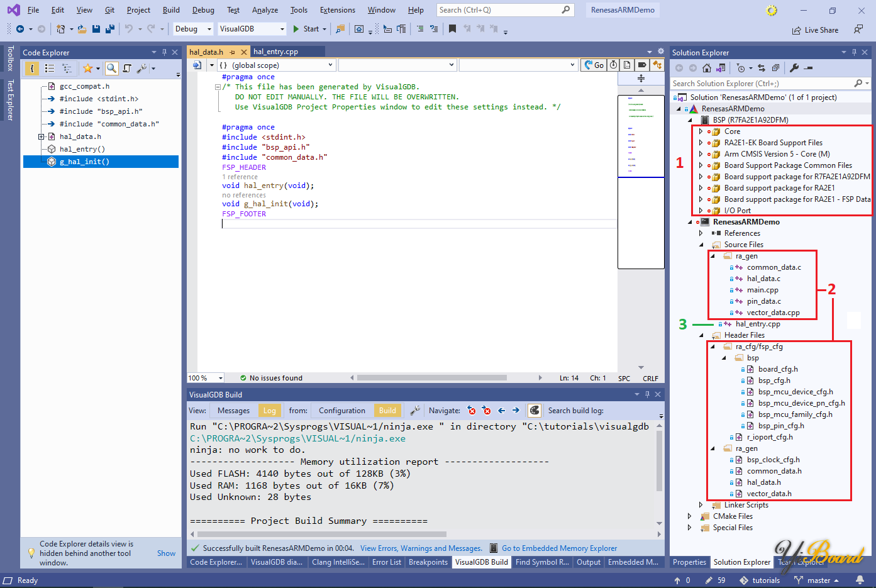Go to the previous build error
Screen dimensions: 876x588
tap(472, 411)
